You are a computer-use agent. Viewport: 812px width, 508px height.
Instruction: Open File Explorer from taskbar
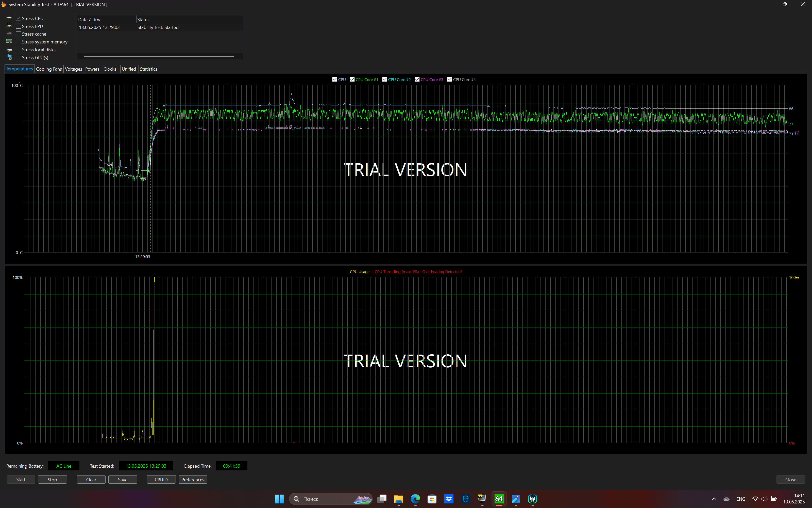pos(399,499)
